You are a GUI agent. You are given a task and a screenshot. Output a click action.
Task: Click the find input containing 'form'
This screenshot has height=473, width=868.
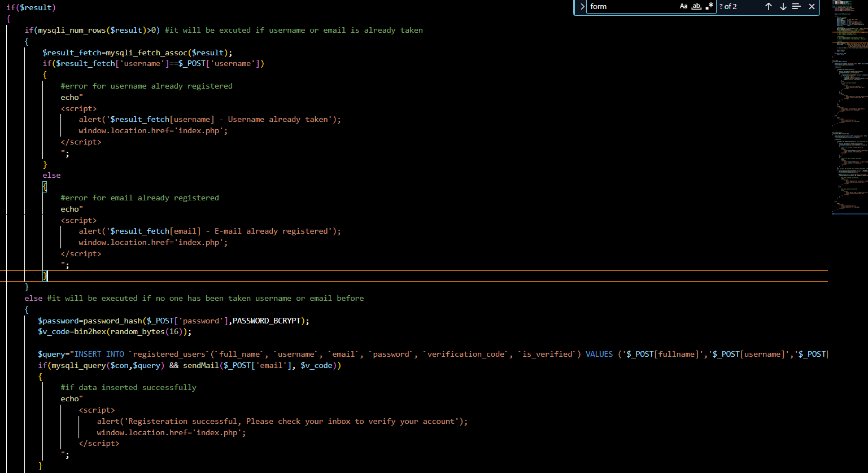(x=632, y=7)
